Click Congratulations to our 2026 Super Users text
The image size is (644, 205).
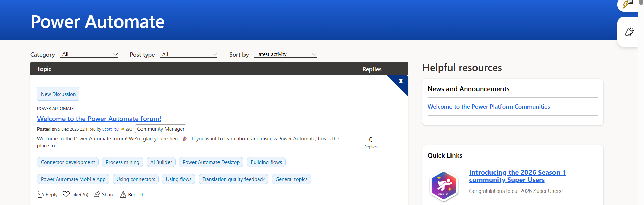[x=516, y=191]
